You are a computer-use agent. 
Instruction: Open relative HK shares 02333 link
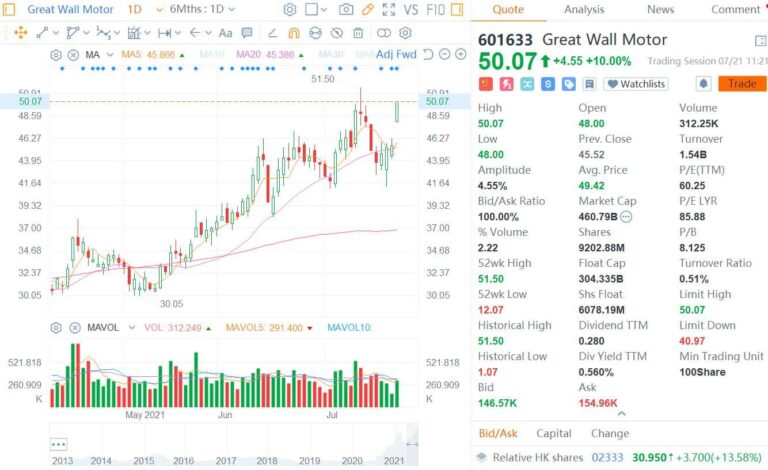point(607,457)
